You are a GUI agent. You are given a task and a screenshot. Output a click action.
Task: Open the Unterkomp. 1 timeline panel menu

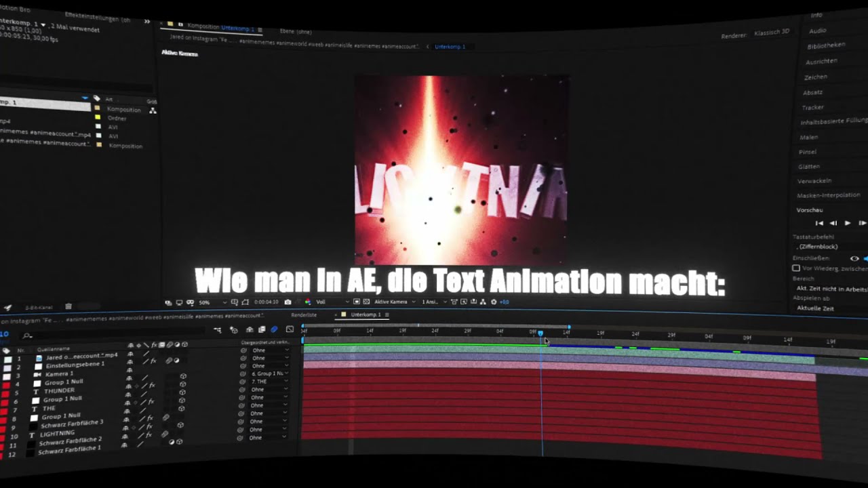387,315
